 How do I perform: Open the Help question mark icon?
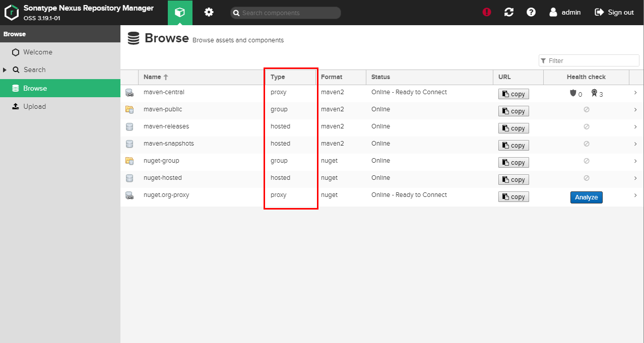click(x=531, y=12)
